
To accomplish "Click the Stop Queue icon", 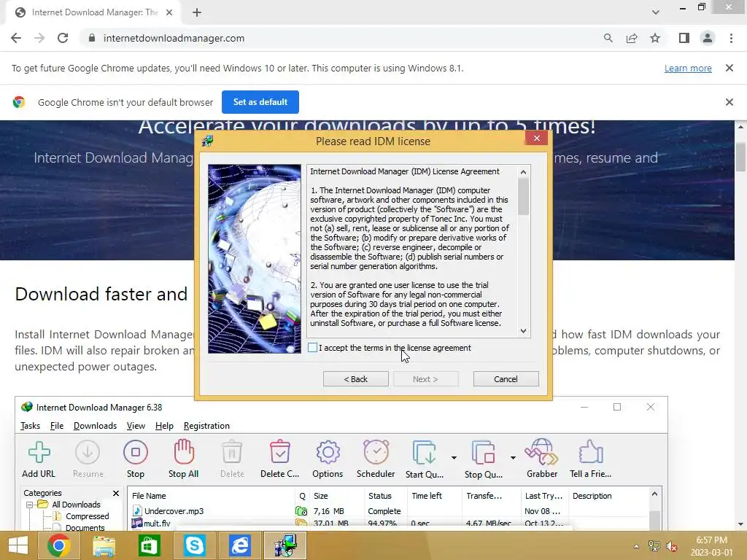I will pyautogui.click(x=483, y=452).
